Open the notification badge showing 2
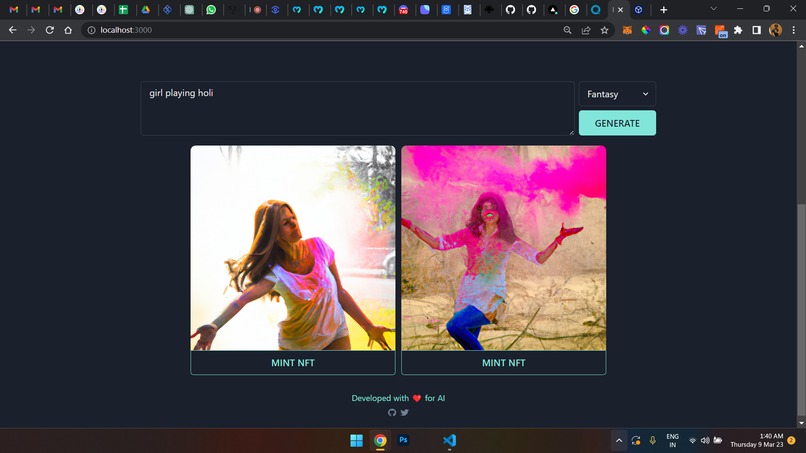Screen dimensions: 806x453 click(792, 441)
